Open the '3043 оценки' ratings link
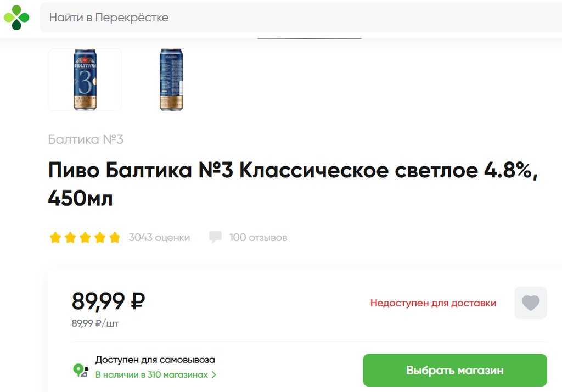This screenshot has height=392, width=562. (x=159, y=238)
